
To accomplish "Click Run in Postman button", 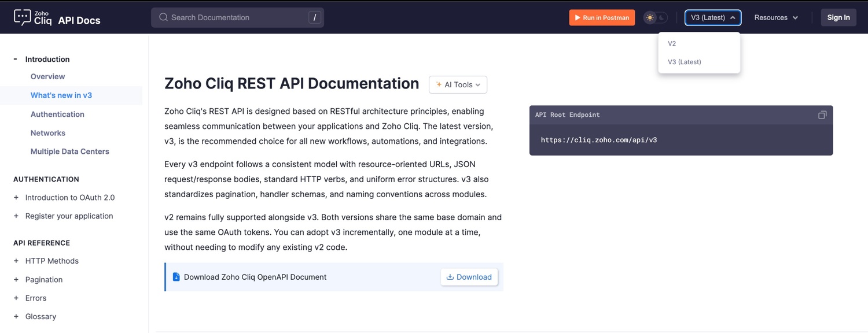I will [602, 17].
